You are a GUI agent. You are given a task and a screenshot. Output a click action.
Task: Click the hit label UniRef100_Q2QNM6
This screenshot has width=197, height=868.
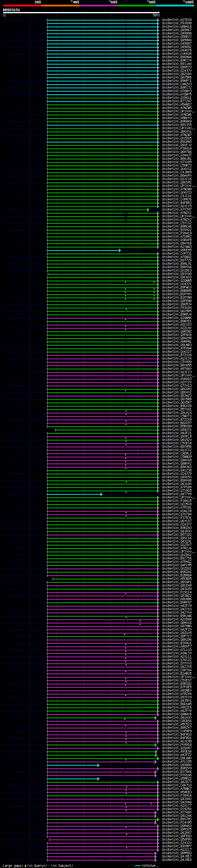point(177,318)
